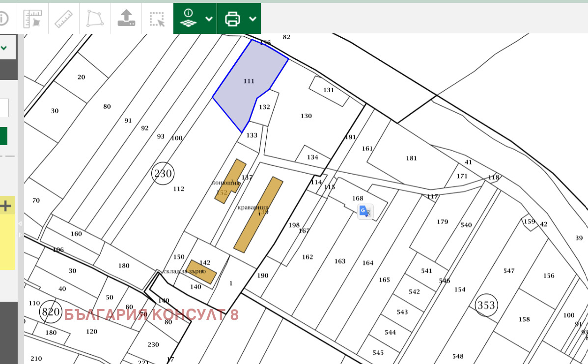
Task: Activate the distance measuring ruler tool
Action: pos(63,19)
